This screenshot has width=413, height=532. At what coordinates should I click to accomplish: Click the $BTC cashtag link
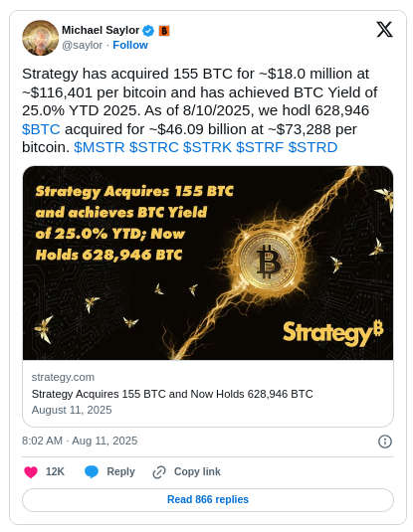click(41, 129)
